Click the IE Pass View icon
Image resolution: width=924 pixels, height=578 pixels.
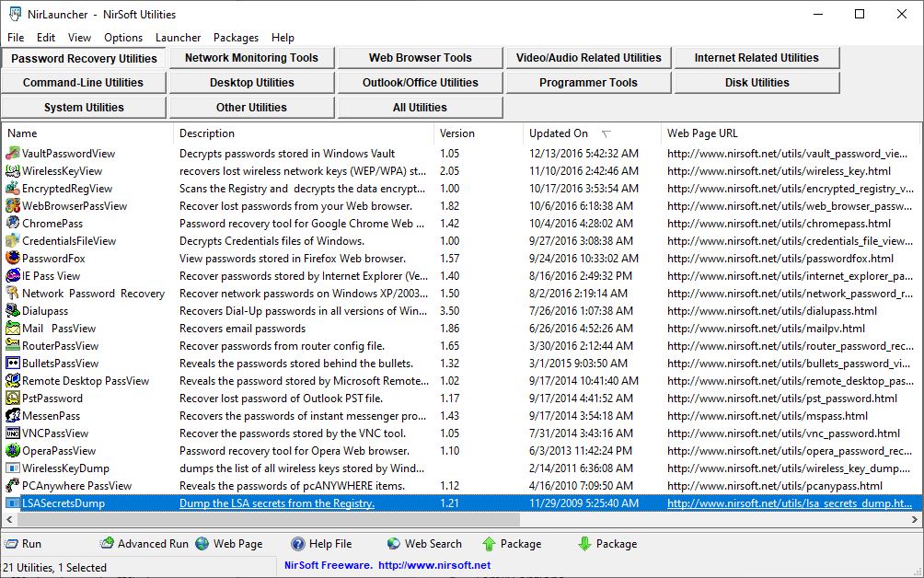[12, 276]
